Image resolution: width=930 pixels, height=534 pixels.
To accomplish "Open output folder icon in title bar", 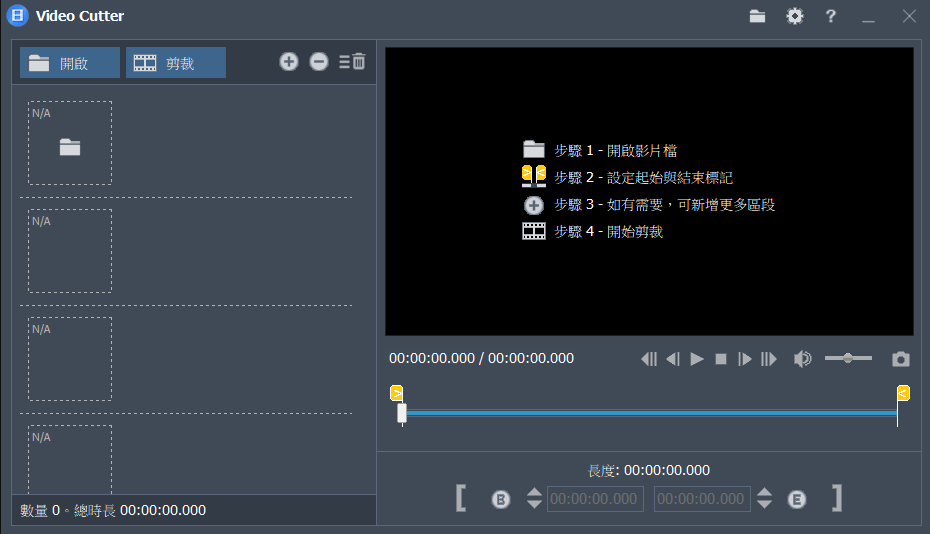I will (757, 16).
